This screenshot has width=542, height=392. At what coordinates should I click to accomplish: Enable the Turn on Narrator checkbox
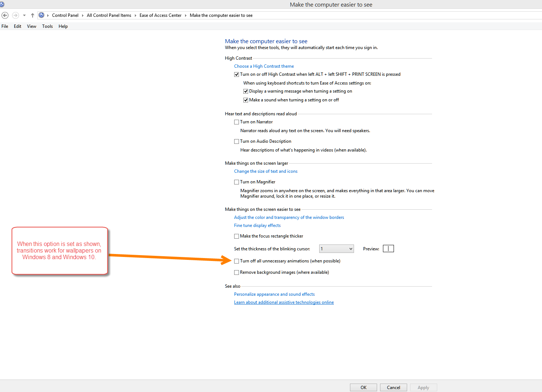(x=237, y=122)
